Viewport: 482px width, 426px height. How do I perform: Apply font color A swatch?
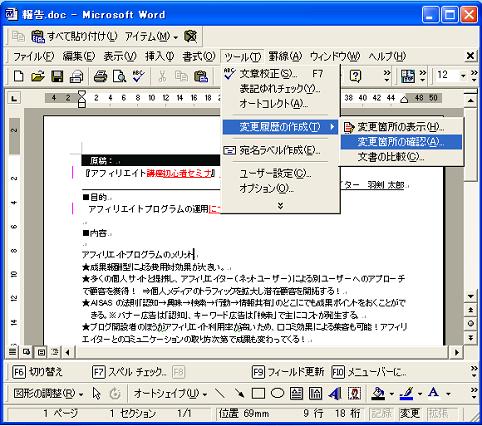(434, 393)
